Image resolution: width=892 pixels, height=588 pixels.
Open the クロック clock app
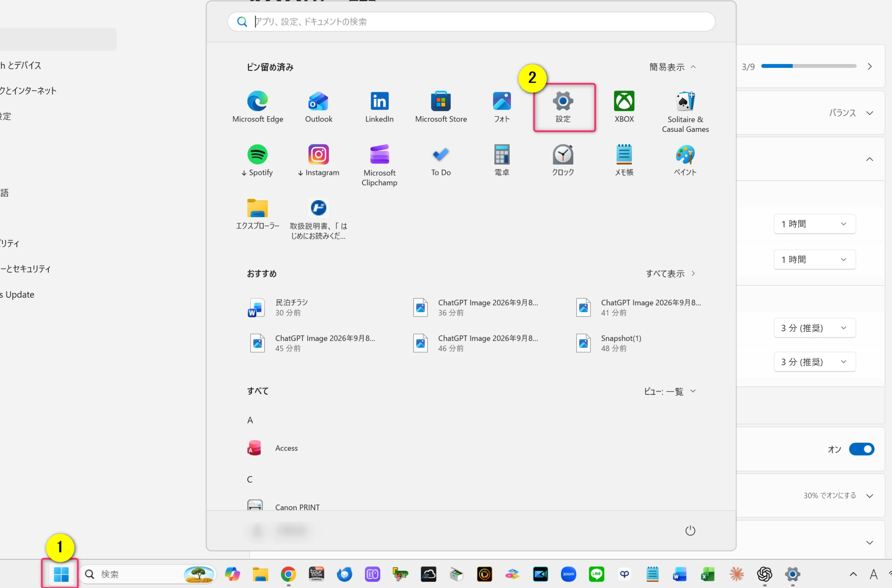(563, 161)
